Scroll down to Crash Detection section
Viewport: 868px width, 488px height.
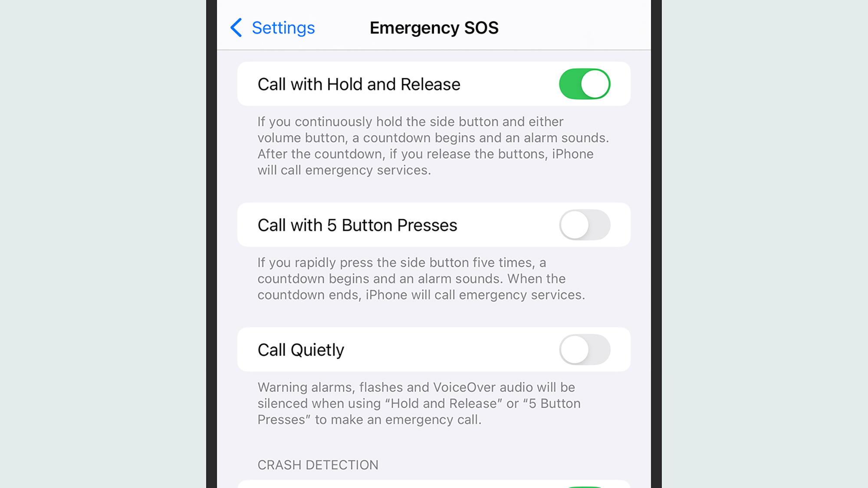[318, 465]
